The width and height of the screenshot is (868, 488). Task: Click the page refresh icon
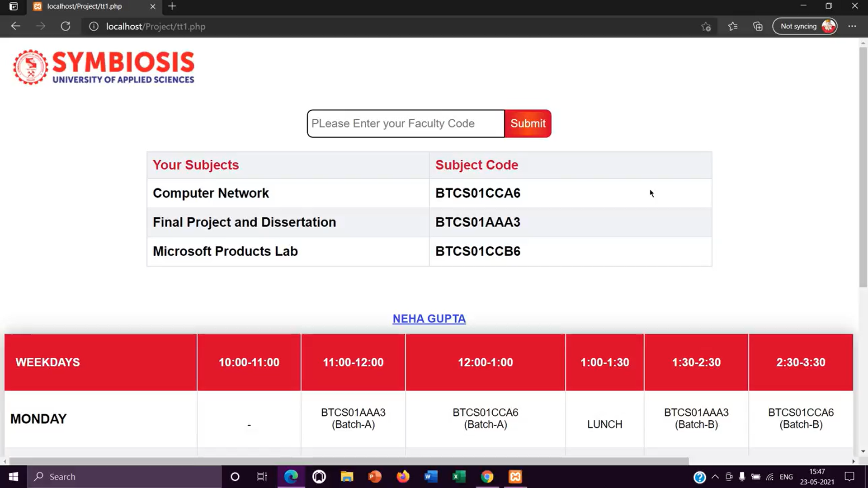coord(66,26)
